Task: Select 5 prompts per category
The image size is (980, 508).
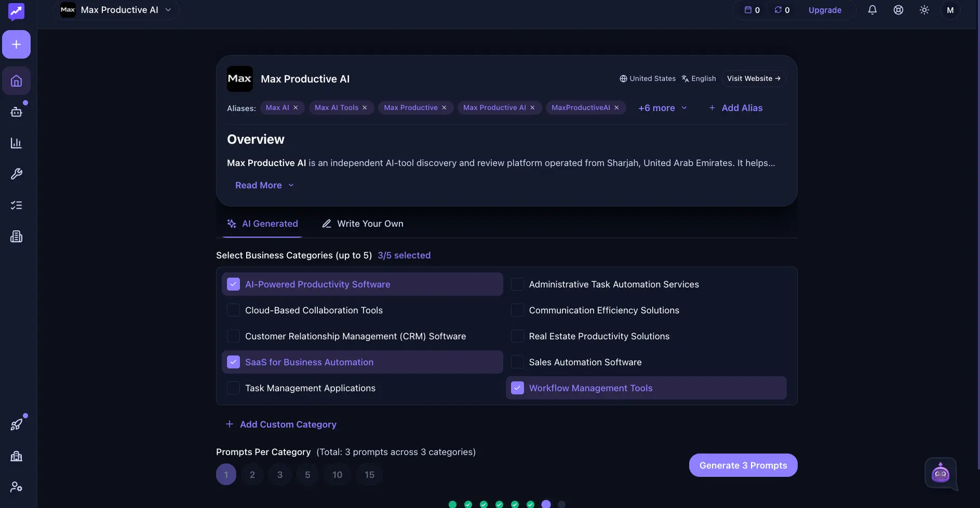Action: point(307,474)
